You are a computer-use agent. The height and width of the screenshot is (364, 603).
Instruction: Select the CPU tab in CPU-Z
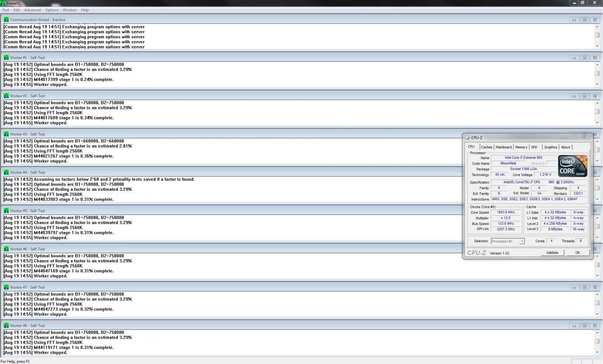[x=471, y=147]
